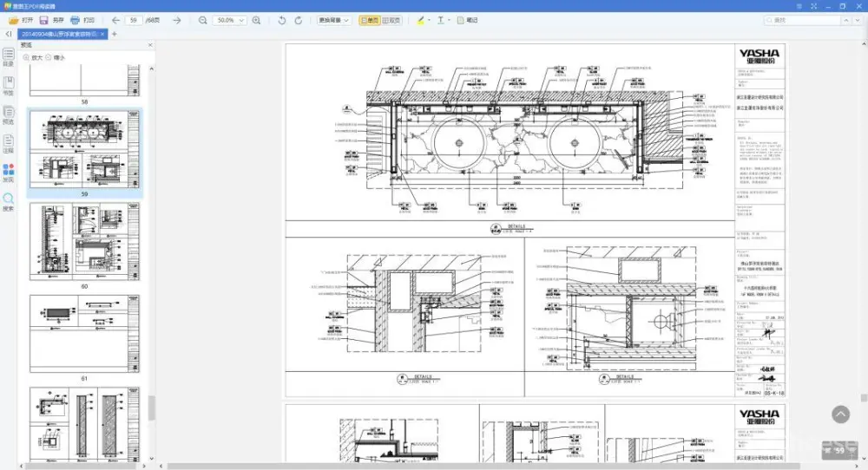Click the Save As (另存) disk icon
This screenshot has height=470, width=868.
pos(43,19)
